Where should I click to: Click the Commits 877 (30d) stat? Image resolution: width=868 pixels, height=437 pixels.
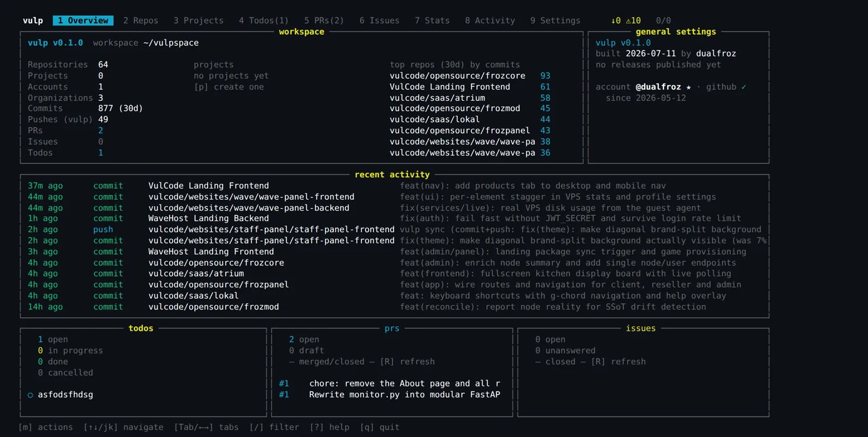[x=85, y=108]
